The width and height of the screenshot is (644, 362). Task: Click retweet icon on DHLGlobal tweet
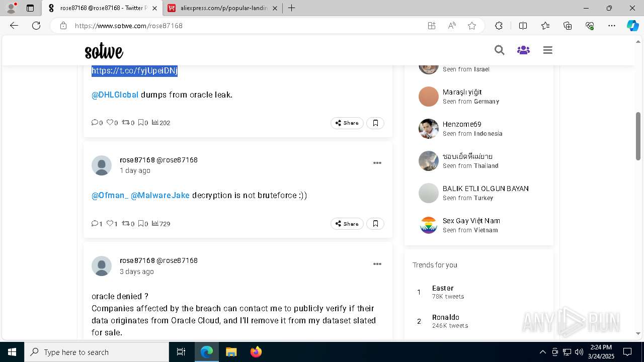(x=125, y=122)
